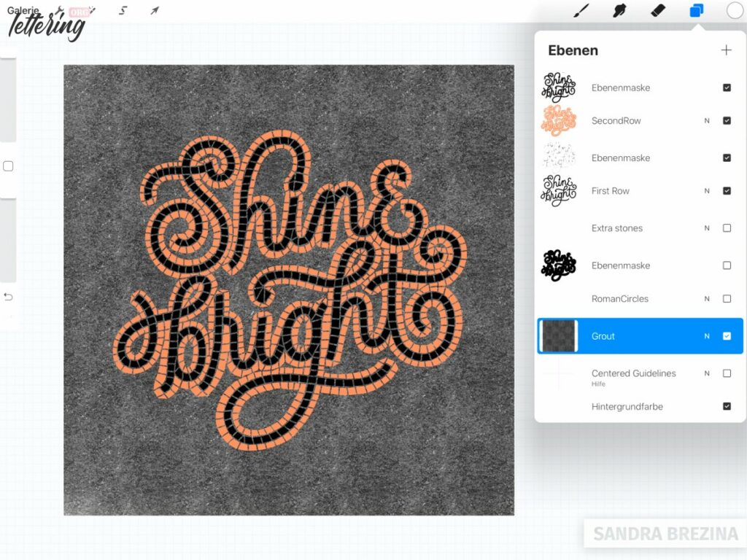Hide the Hintergrundfarbe layer
The height and width of the screenshot is (560, 747).
[727, 406]
